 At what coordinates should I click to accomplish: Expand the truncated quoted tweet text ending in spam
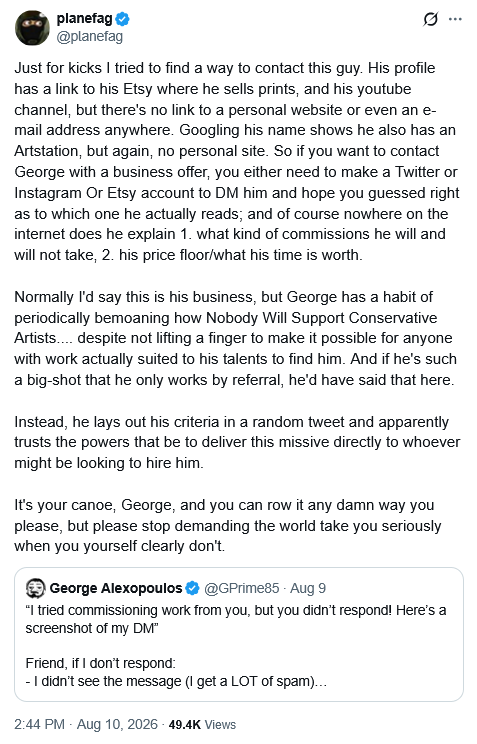[177, 681]
